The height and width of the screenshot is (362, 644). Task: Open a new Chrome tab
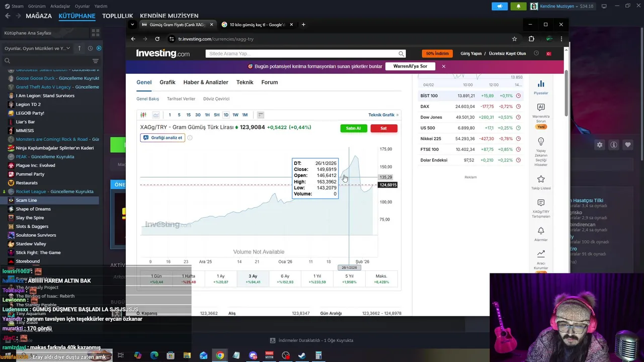pyautogui.click(x=303, y=25)
